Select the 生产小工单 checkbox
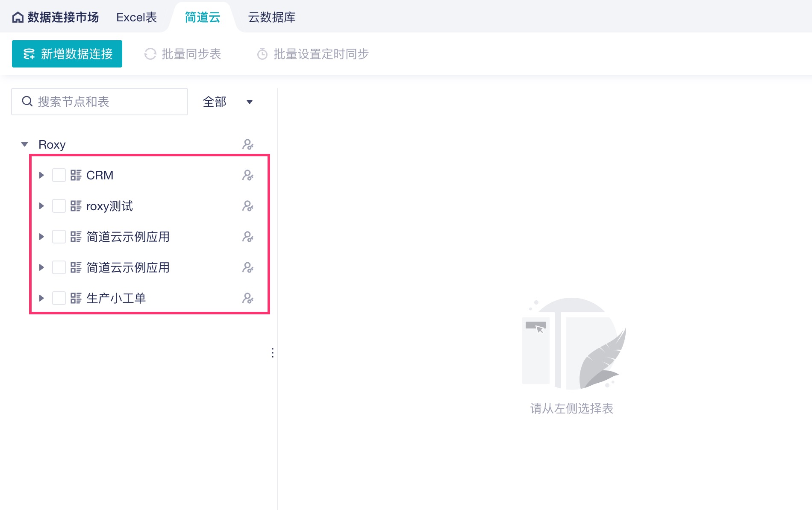The height and width of the screenshot is (510, 812). point(59,298)
